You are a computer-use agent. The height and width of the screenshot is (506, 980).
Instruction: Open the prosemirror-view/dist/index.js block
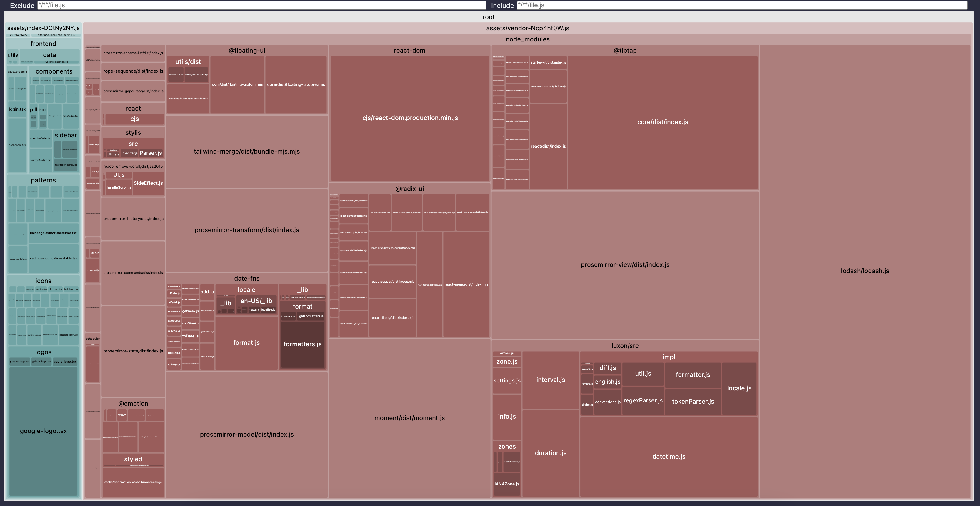[625, 265]
